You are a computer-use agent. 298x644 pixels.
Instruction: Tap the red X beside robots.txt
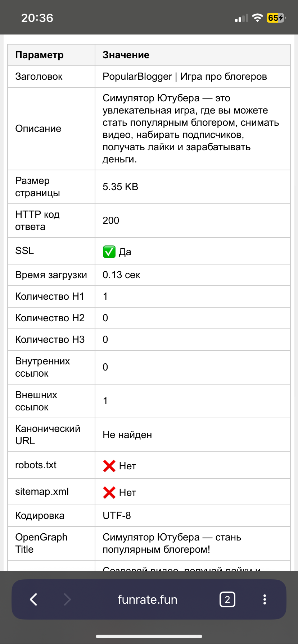(109, 466)
